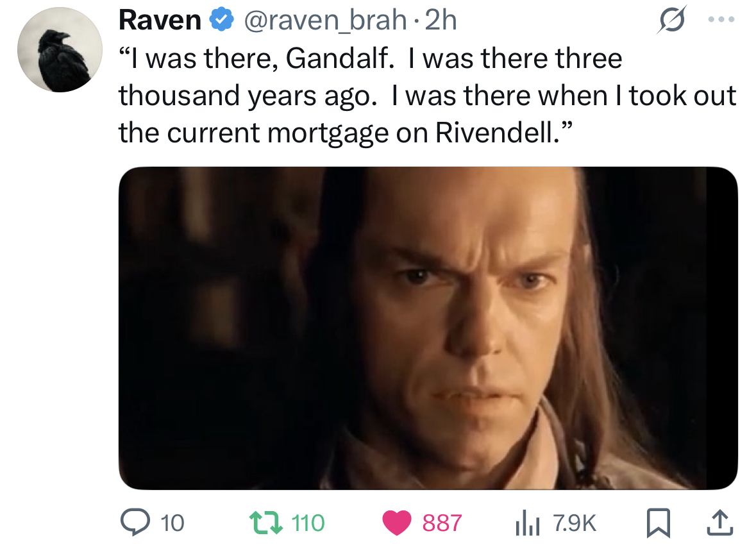
Task: Click the repost count 110
Action: click(x=308, y=523)
